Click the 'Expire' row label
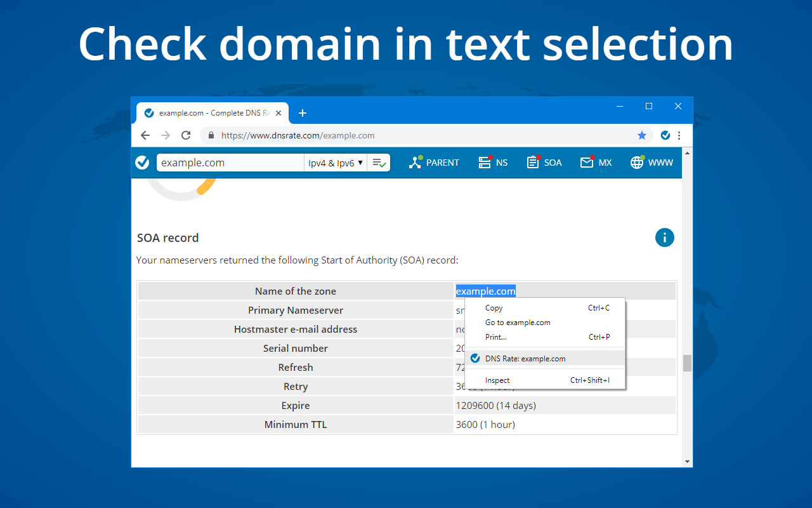 click(296, 405)
